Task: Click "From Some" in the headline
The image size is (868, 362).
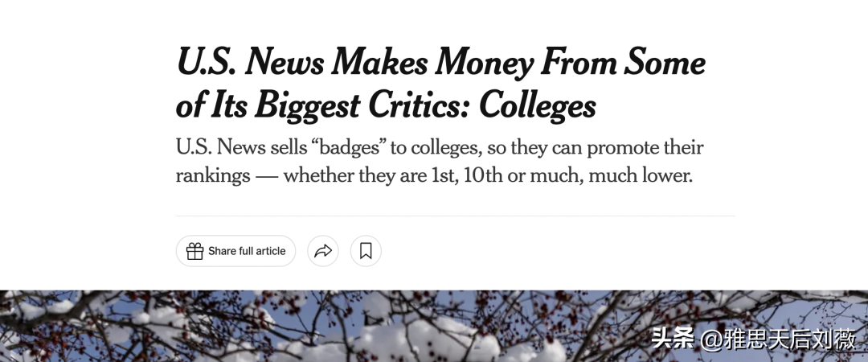Action: point(624,62)
